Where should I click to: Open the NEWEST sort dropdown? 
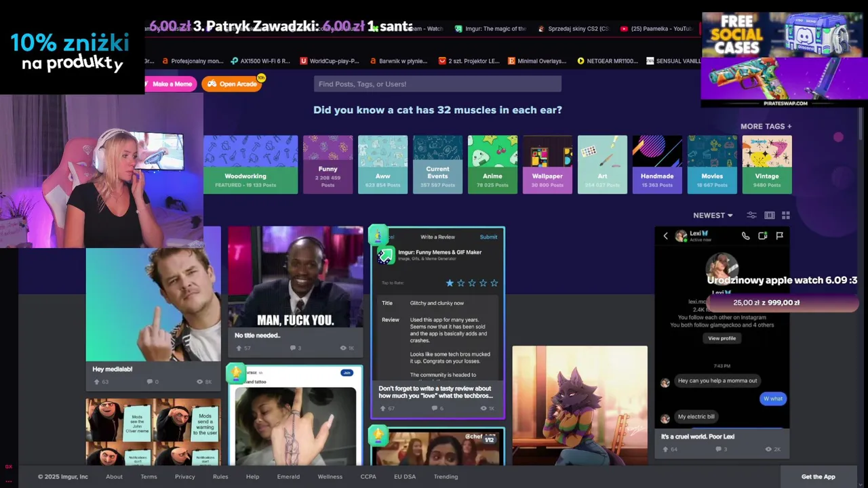pyautogui.click(x=713, y=216)
